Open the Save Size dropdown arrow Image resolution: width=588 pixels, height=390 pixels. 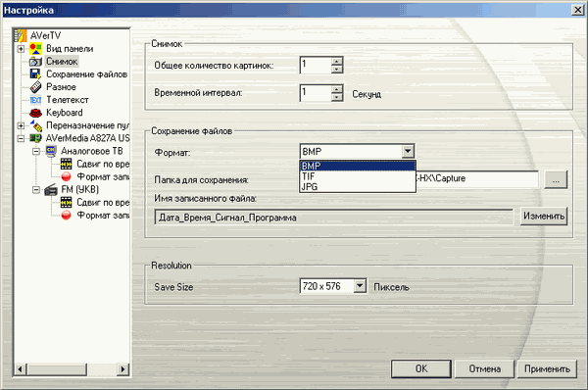tap(360, 286)
